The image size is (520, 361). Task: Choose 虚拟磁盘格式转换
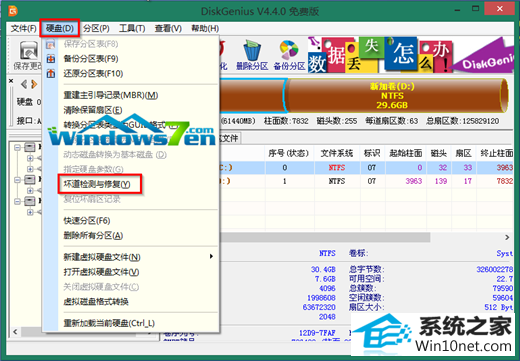click(x=96, y=302)
